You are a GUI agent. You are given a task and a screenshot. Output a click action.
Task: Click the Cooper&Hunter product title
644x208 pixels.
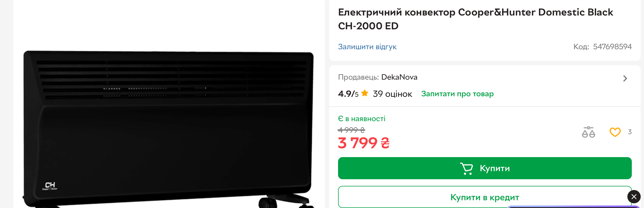[476, 19]
